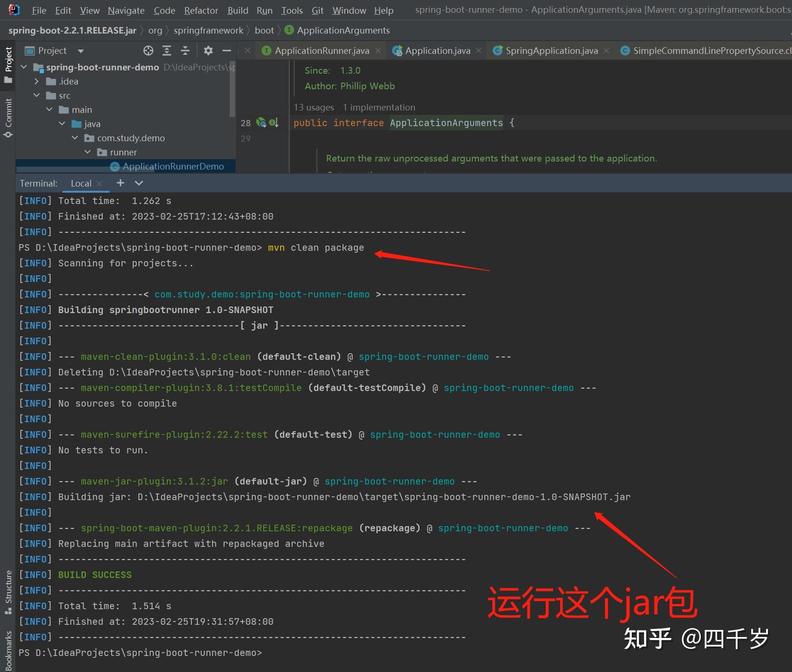Click the implementations gutter icon on line 28

(274, 123)
